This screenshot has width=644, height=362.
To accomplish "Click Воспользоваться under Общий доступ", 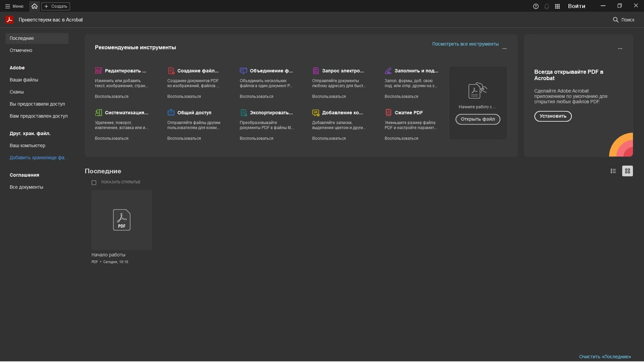I will point(184,138).
